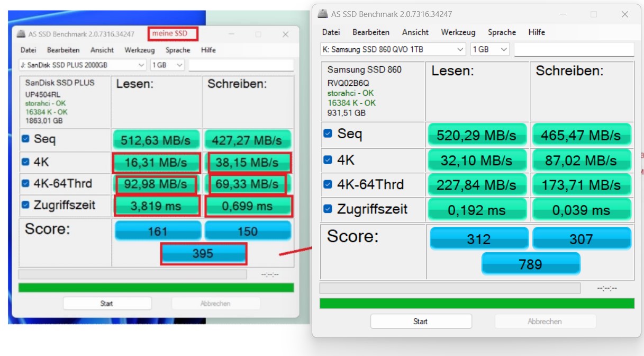
Task: Click green progress bar in Samsung window
Action: click(x=477, y=303)
